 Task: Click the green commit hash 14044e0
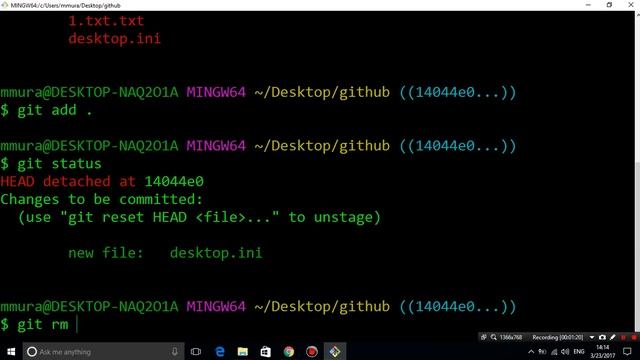(174, 181)
